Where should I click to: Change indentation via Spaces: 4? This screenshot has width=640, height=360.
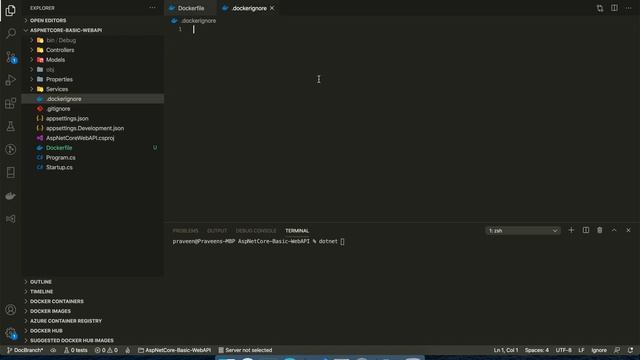(x=537, y=350)
